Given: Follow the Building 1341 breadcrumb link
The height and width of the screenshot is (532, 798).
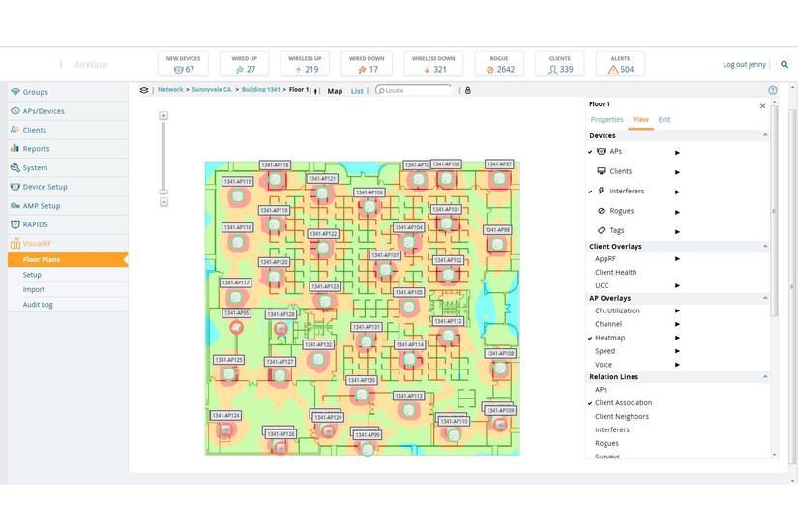Looking at the screenshot, I should click(x=260, y=90).
